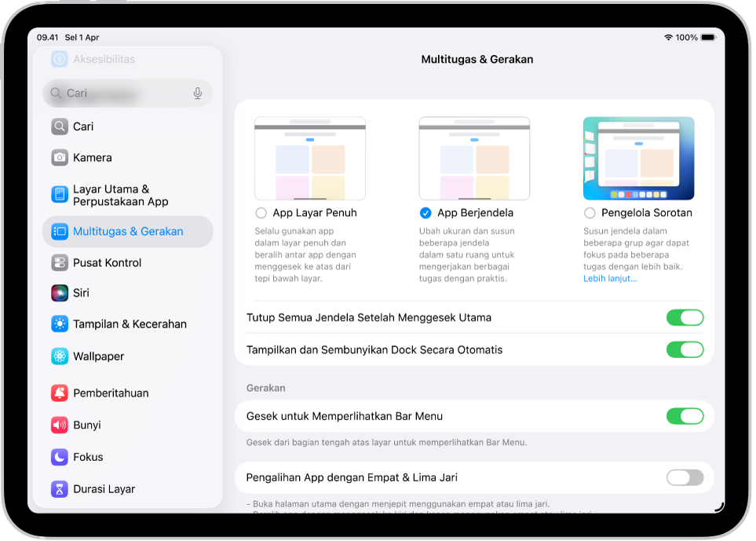
Task: Toggle Gesek untuk Memperlihatkan Bar Menu
Action: tap(684, 416)
